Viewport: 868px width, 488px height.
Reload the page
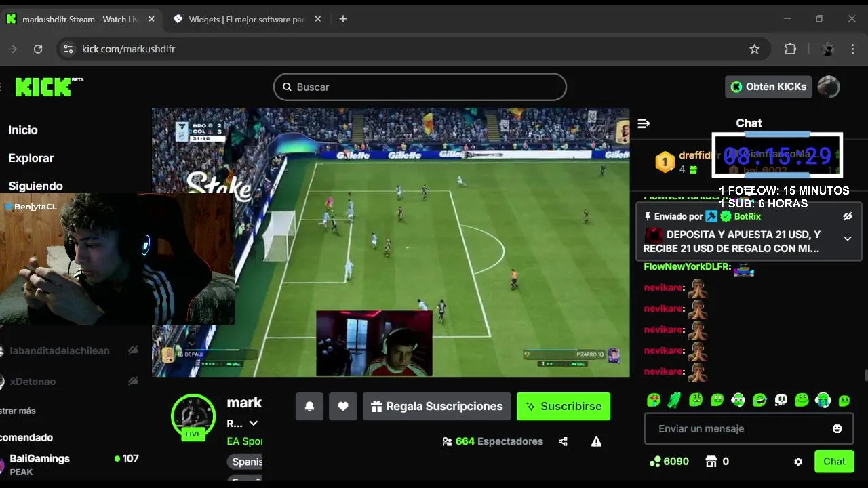coord(38,49)
